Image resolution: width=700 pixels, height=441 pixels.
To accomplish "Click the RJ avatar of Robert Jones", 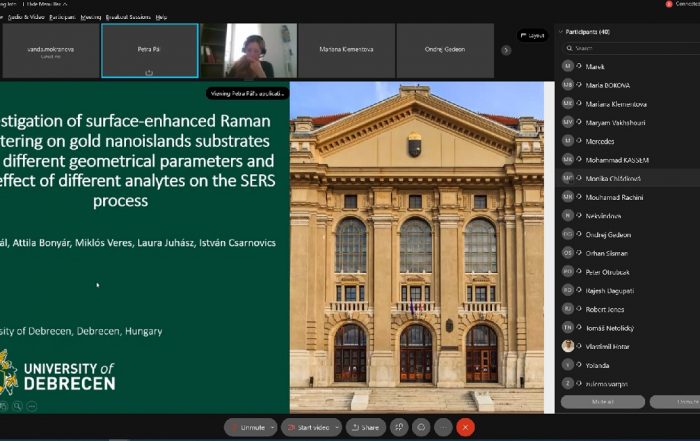I will (568, 308).
